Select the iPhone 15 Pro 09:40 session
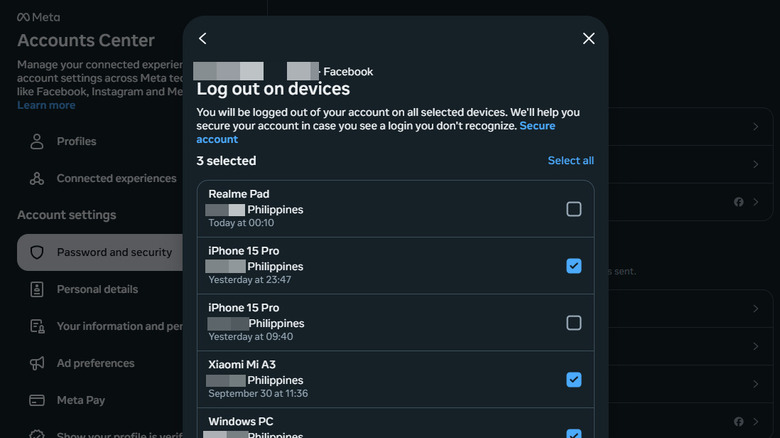Image resolution: width=780 pixels, height=438 pixels. 573,323
